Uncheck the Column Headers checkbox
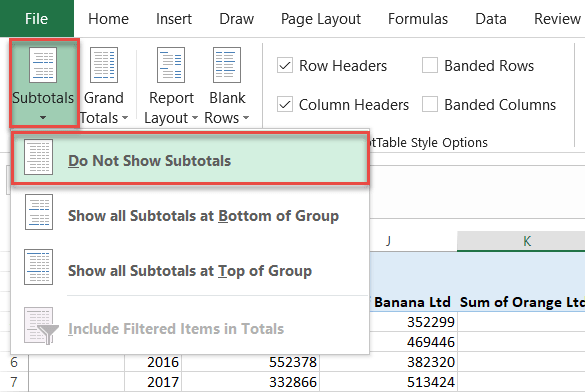 point(285,104)
